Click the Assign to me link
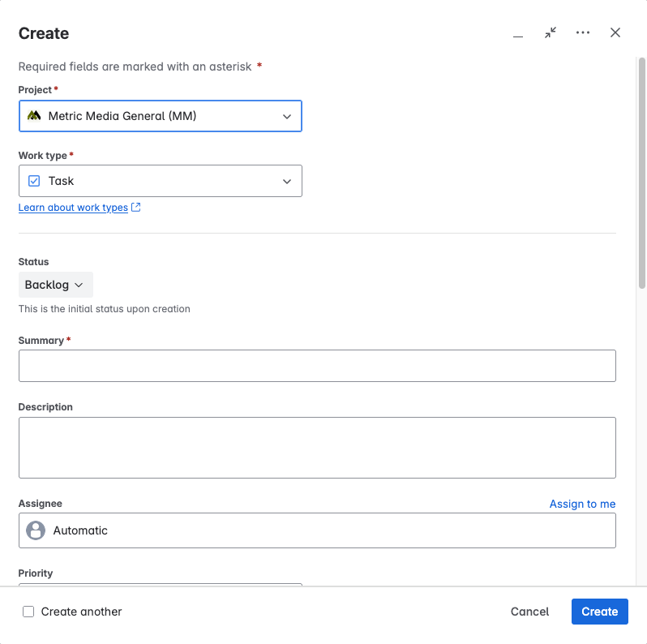 pyautogui.click(x=582, y=504)
